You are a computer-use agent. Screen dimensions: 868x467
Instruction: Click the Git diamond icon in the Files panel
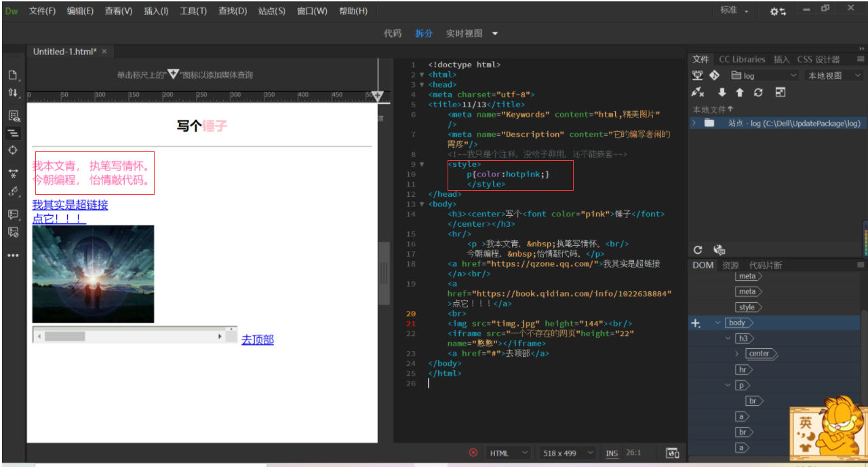(714, 75)
